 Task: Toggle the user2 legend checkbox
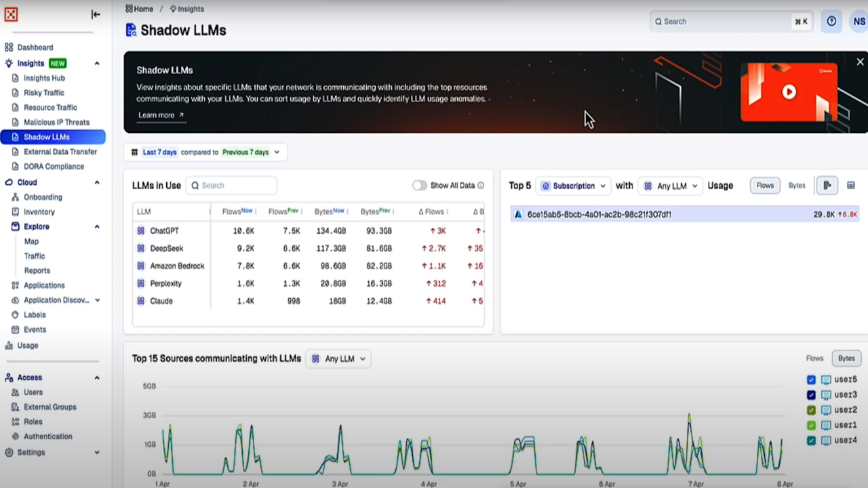[x=811, y=410]
